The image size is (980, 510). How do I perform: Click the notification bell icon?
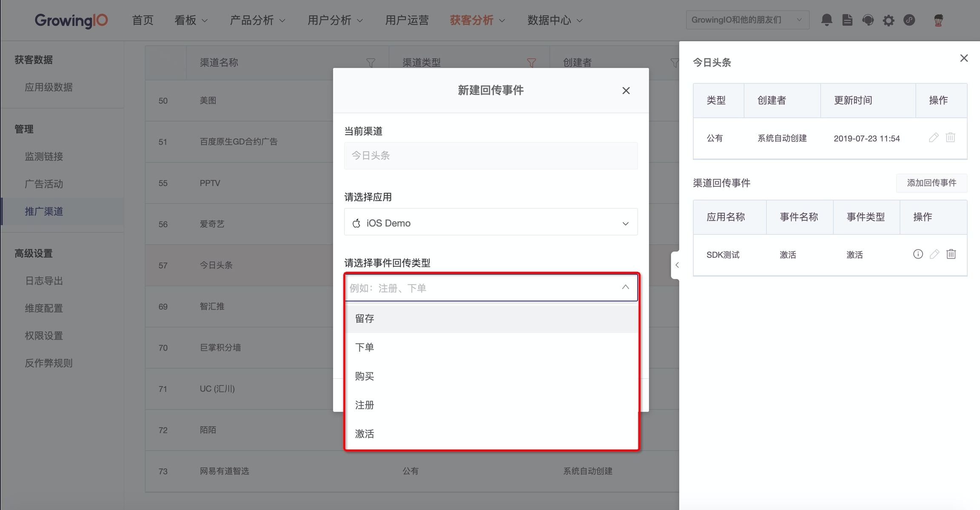pyautogui.click(x=826, y=20)
